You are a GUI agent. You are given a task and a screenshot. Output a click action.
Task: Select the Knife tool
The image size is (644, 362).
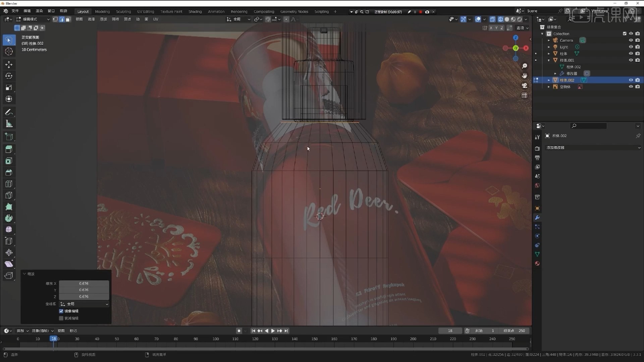[x=9, y=195]
